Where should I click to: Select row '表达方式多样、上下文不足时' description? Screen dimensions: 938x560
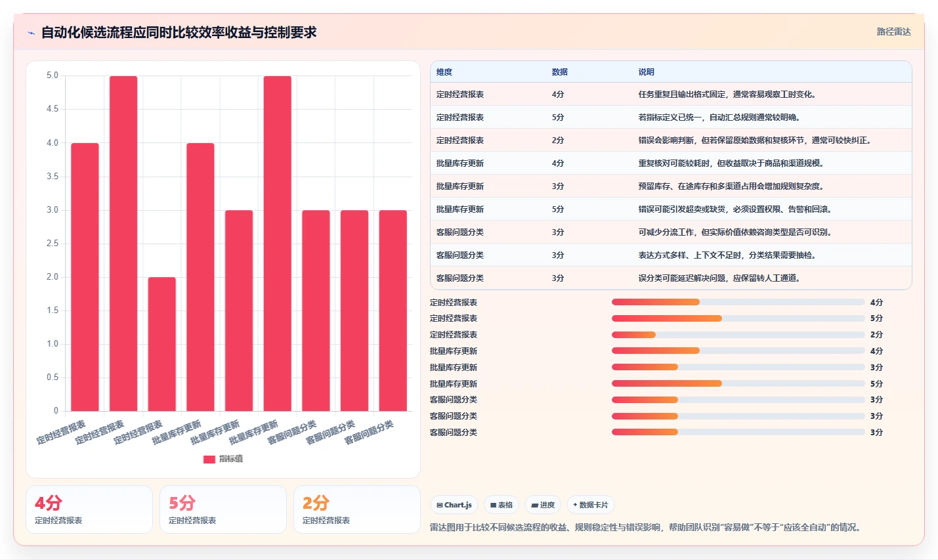(727, 255)
